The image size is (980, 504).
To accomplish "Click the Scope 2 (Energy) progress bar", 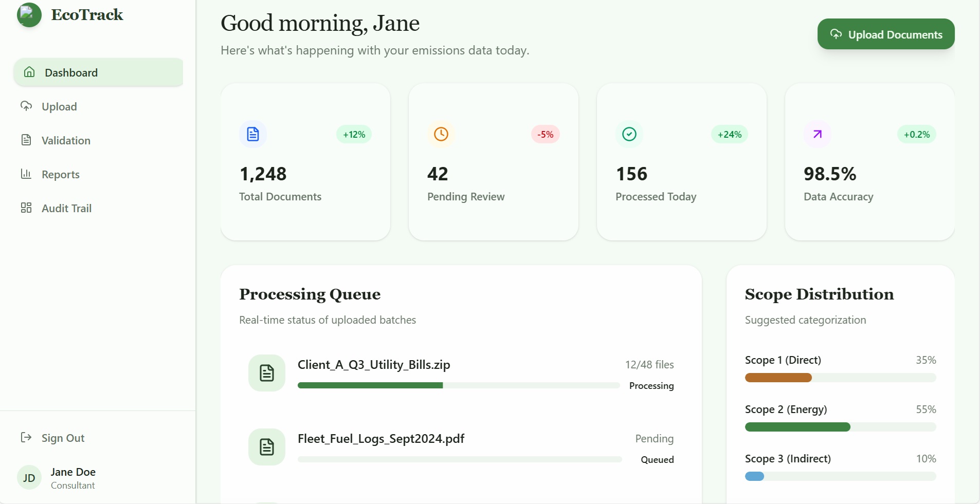I will tap(840, 427).
